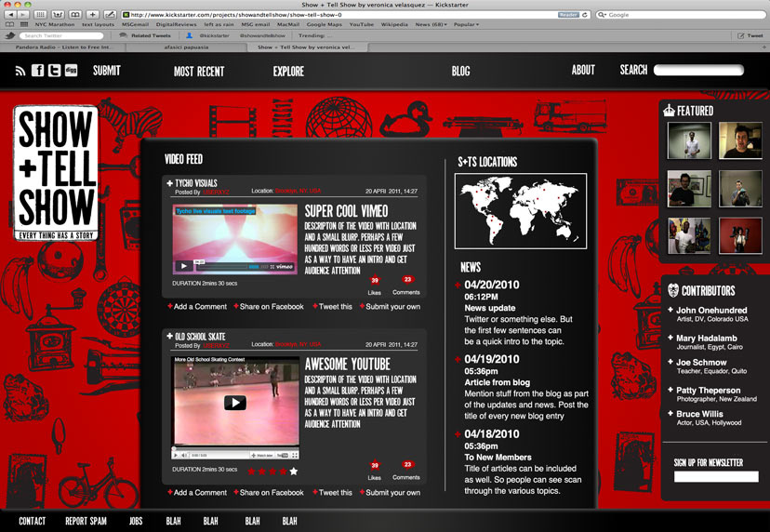
Task: Open the ABOUT menu item
Action: click(x=583, y=71)
